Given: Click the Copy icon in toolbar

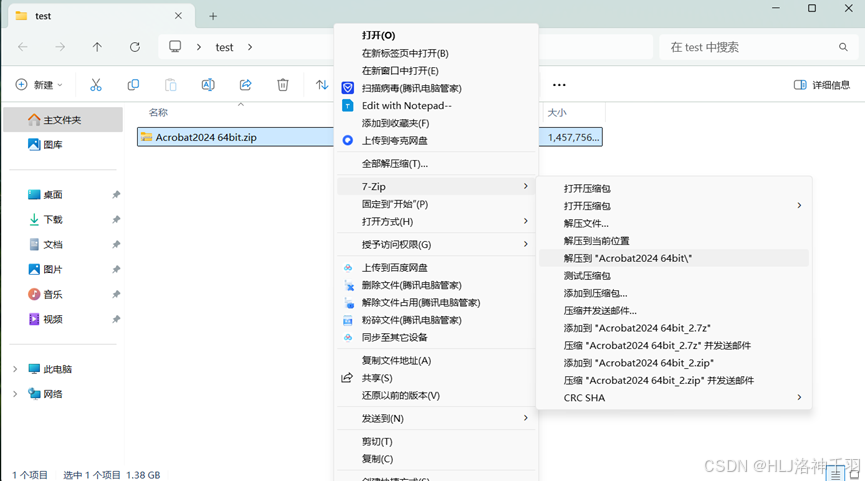Looking at the screenshot, I should [133, 84].
